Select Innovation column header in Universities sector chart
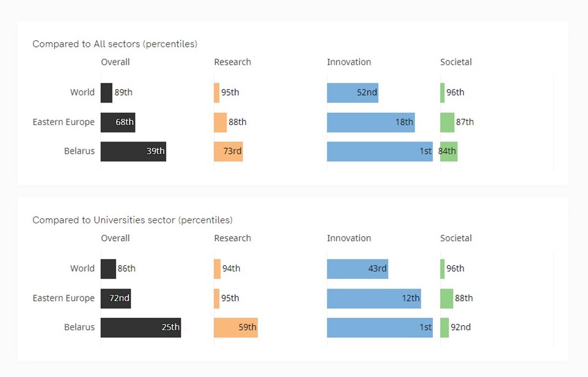 point(349,239)
